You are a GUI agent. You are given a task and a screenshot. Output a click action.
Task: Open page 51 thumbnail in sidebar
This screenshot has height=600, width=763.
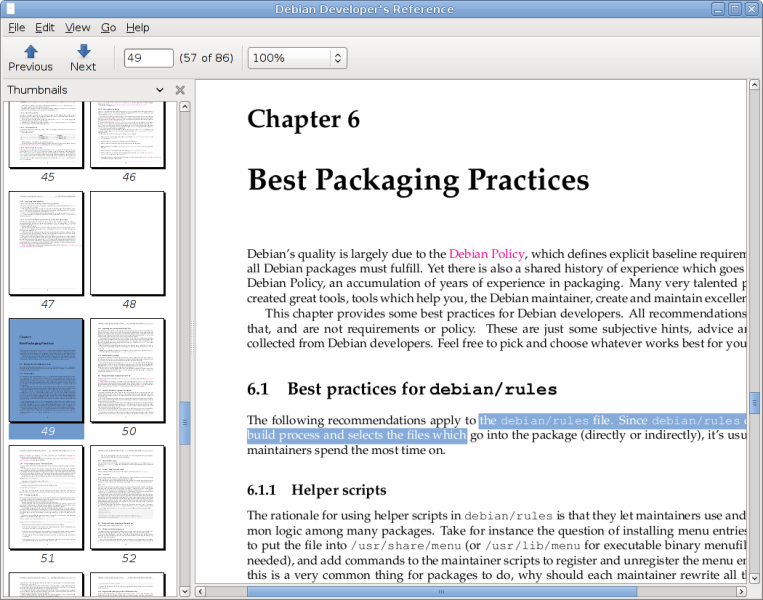[47, 497]
